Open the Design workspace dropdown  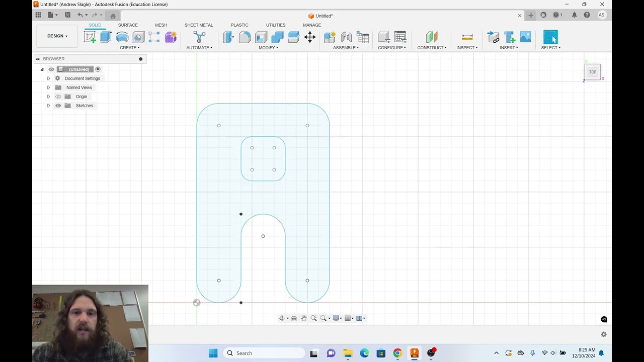(x=57, y=36)
